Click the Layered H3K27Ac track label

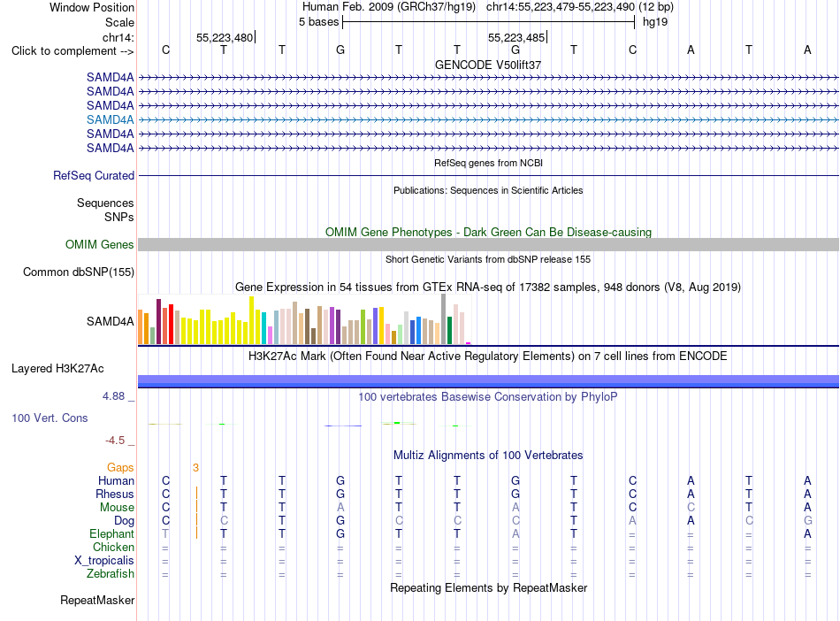click(x=57, y=369)
